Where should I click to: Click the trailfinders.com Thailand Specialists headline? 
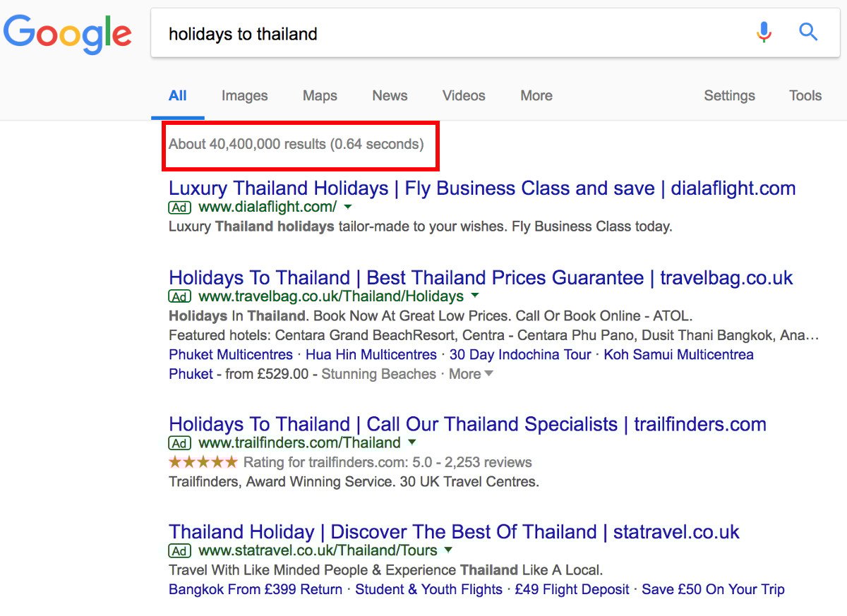click(x=467, y=424)
